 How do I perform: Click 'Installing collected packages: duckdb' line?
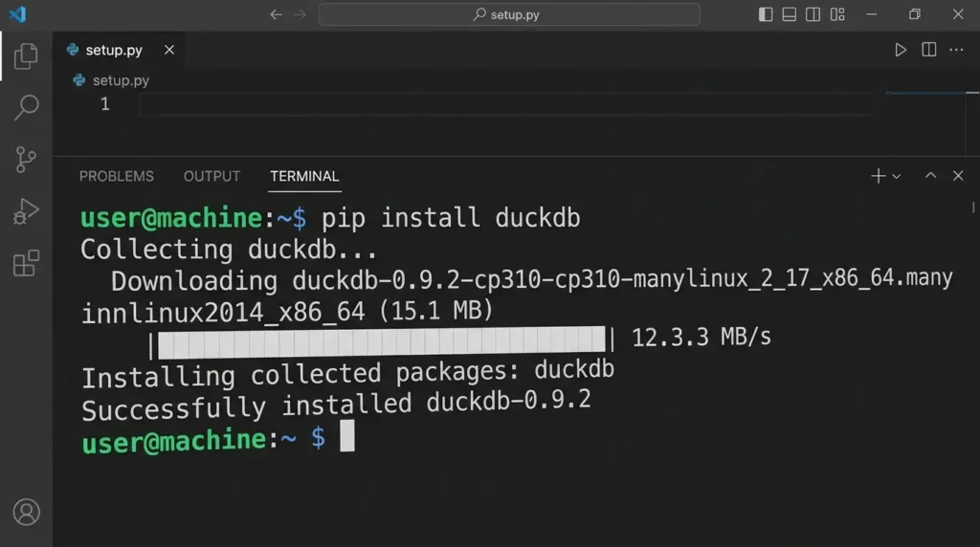347,375
